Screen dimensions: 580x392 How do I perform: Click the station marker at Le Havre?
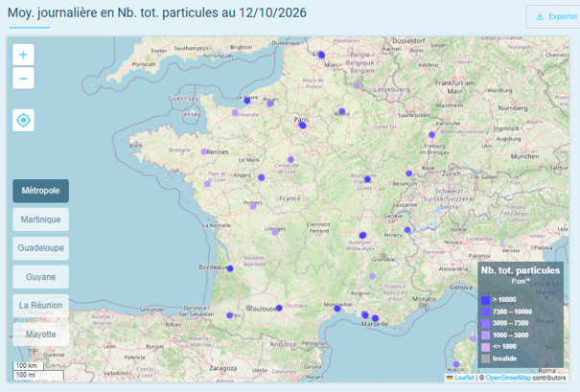(x=247, y=101)
